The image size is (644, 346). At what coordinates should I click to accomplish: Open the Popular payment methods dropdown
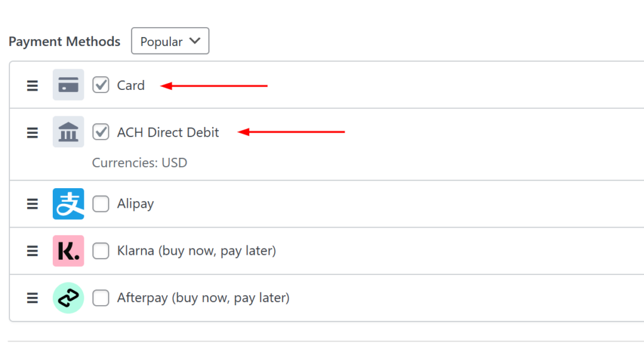[170, 42]
